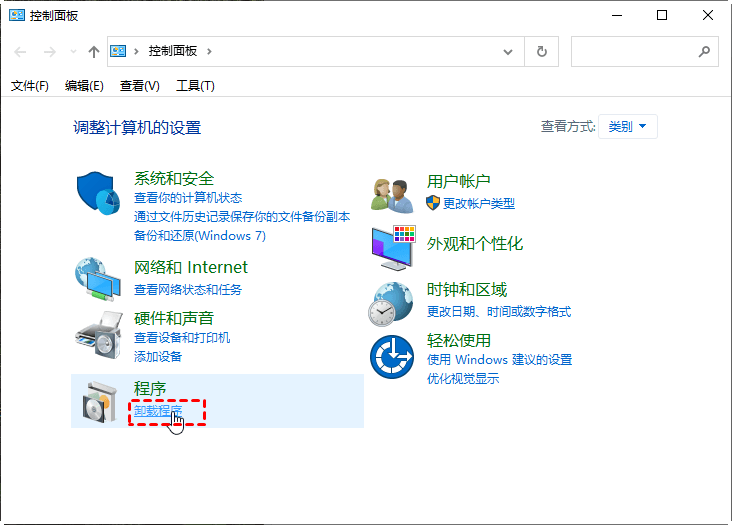Screen dimensions: 732x525
Task: Click the title bar Control Panel icon
Action: 17,15
